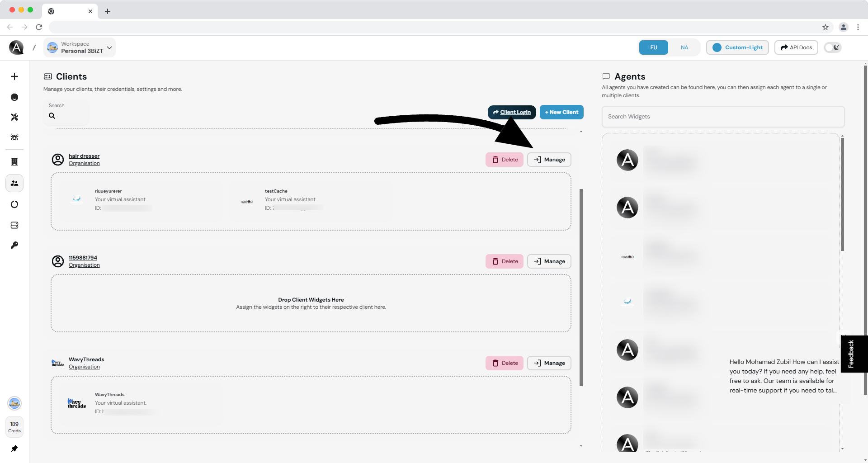Click the pin icon at sidebar bottom

click(x=14, y=449)
